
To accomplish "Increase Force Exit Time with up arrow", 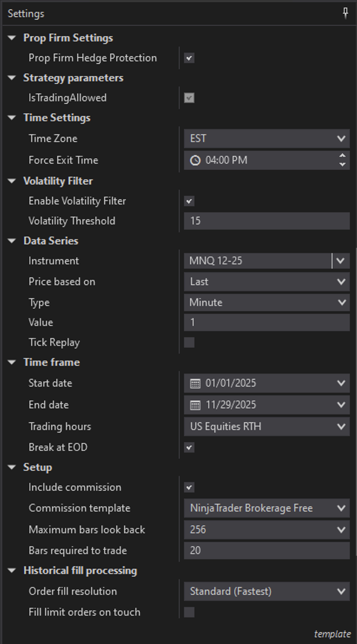I will (342, 156).
